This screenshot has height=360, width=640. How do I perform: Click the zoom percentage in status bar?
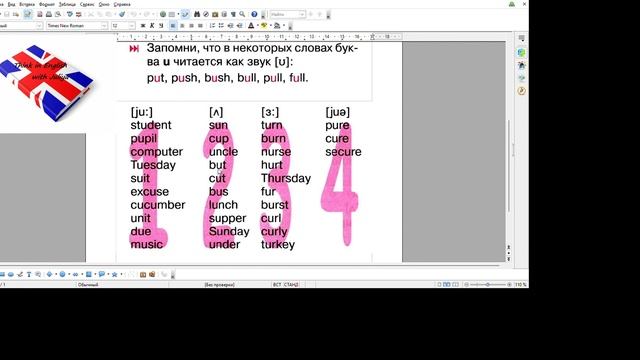coord(520,284)
